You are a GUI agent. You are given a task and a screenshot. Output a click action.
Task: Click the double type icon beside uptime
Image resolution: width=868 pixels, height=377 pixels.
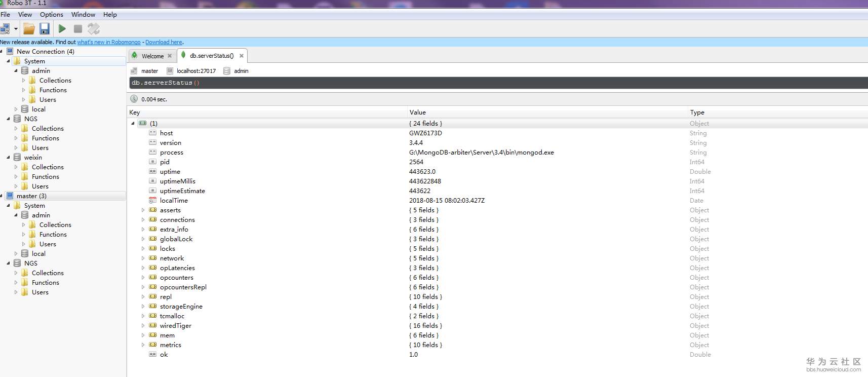coord(152,171)
